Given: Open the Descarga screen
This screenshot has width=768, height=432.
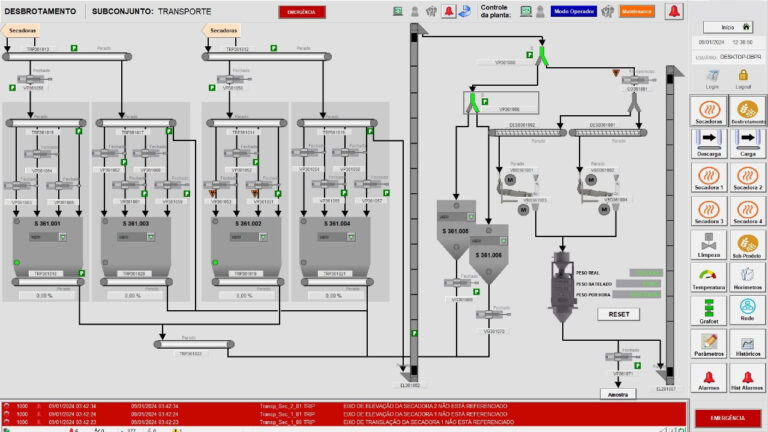Looking at the screenshot, I should pos(709,143).
